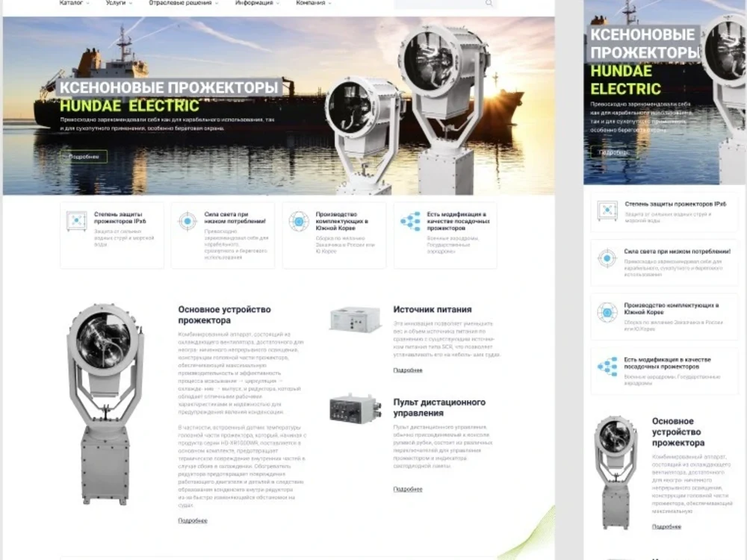
Task: Open the Информация menu item
Action: [254, 3]
